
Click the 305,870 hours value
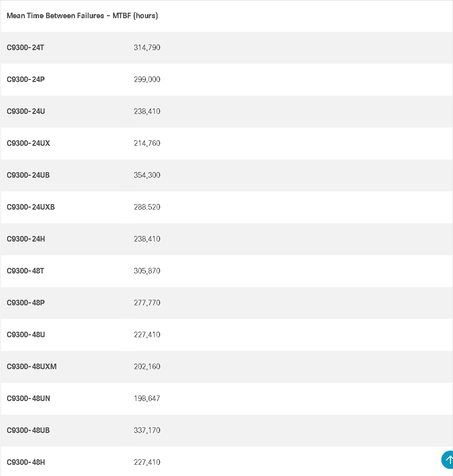[x=147, y=271]
